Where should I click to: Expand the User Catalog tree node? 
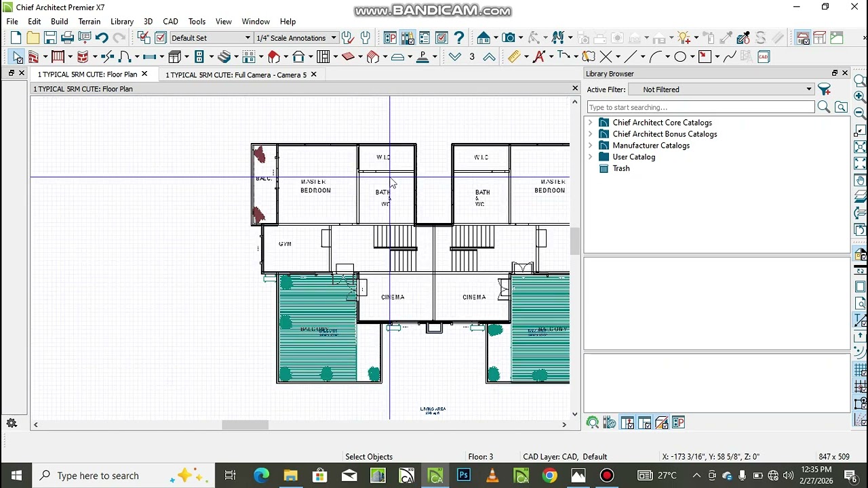[x=590, y=157]
